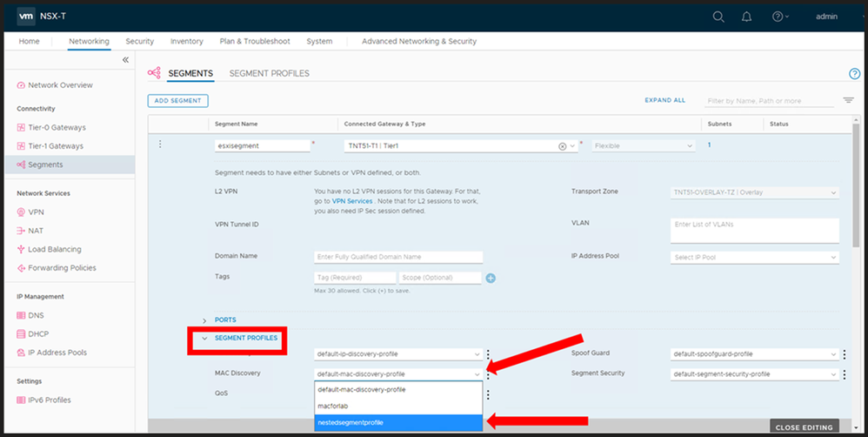Image resolution: width=868 pixels, height=437 pixels.
Task: Open the Segment Security profile dropdown
Action: pyautogui.click(x=755, y=373)
